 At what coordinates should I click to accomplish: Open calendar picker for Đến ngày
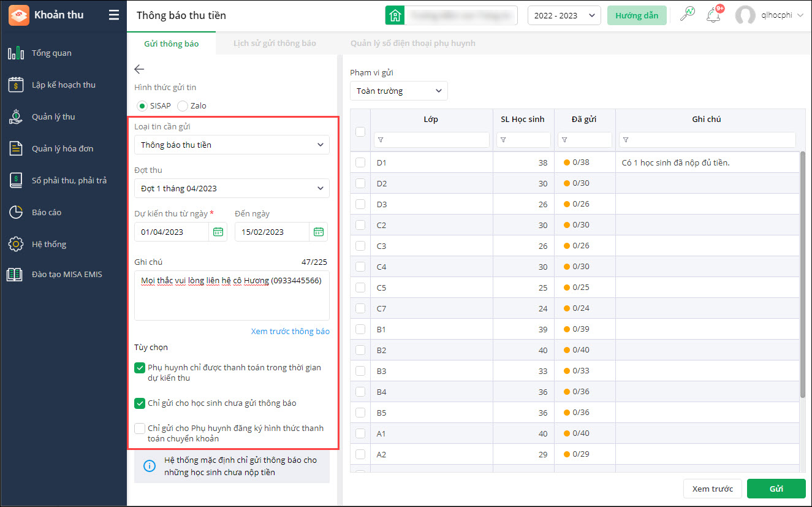[x=318, y=232]
